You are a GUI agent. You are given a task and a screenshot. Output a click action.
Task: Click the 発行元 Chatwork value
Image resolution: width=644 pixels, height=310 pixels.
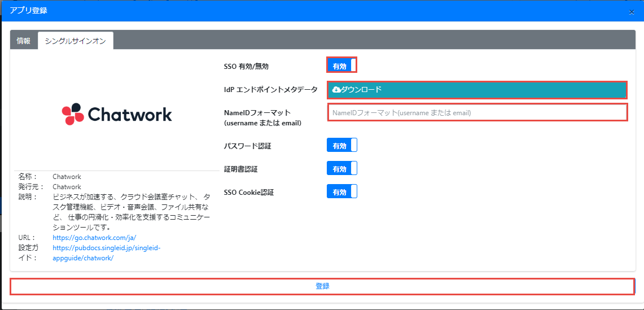pyautogui.click(x=67, y=187)
